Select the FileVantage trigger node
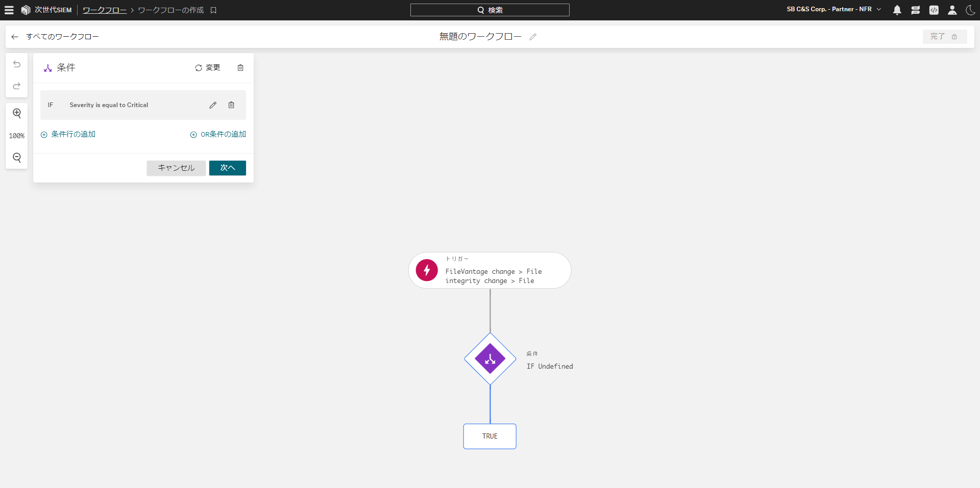 pos(489,270)
